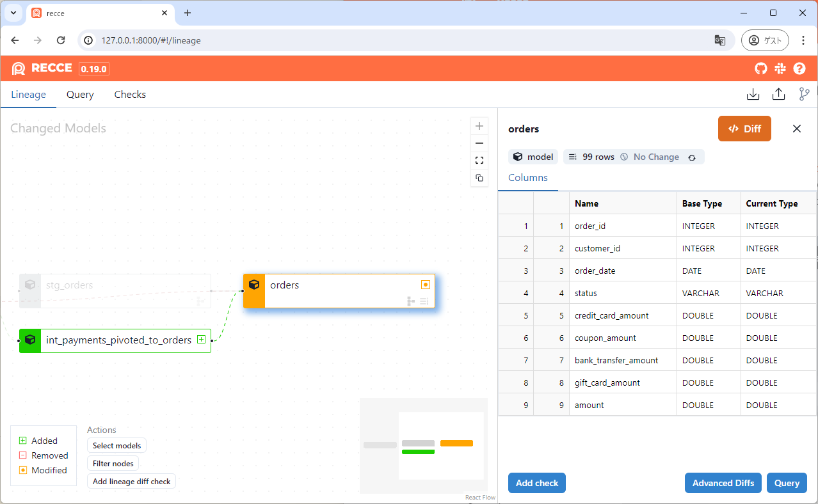Click the gift_card_amount column name
This screenshot has width=818, height=504.
click(x=607, y=382)
